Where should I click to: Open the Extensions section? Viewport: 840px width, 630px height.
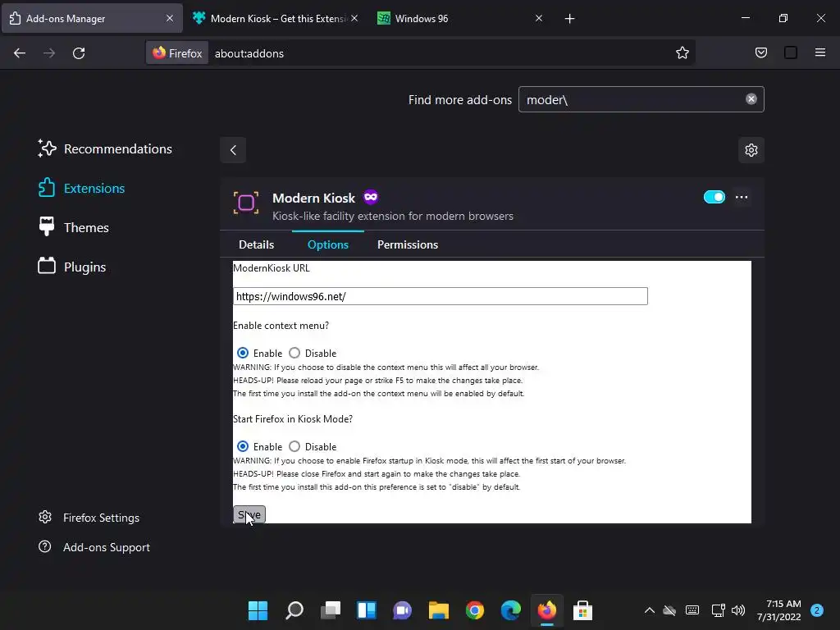tap(81, 188)
